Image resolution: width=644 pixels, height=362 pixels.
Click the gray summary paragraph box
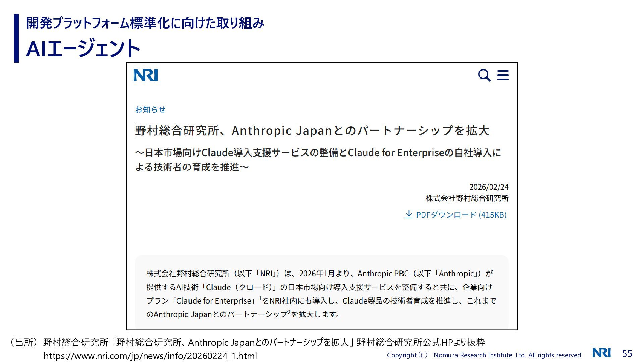coord(322,292)
